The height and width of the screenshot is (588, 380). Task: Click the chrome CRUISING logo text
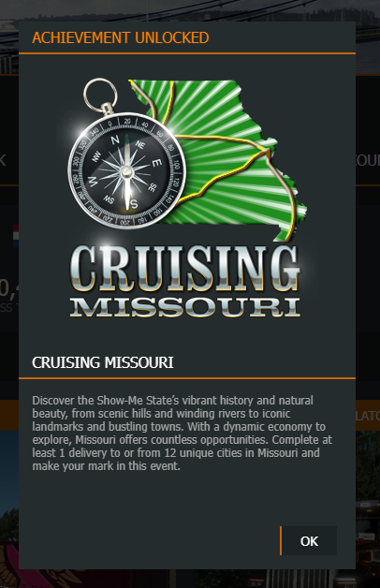click(184, 270)
